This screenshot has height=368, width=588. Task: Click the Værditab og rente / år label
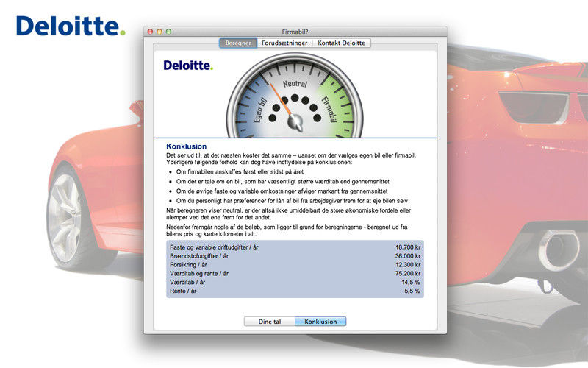tap(199, 273)
